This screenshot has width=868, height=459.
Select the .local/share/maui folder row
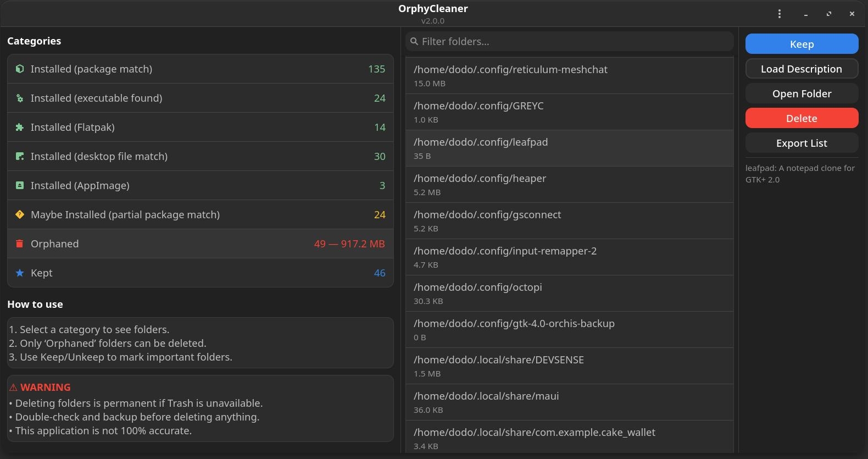point(570,402)
